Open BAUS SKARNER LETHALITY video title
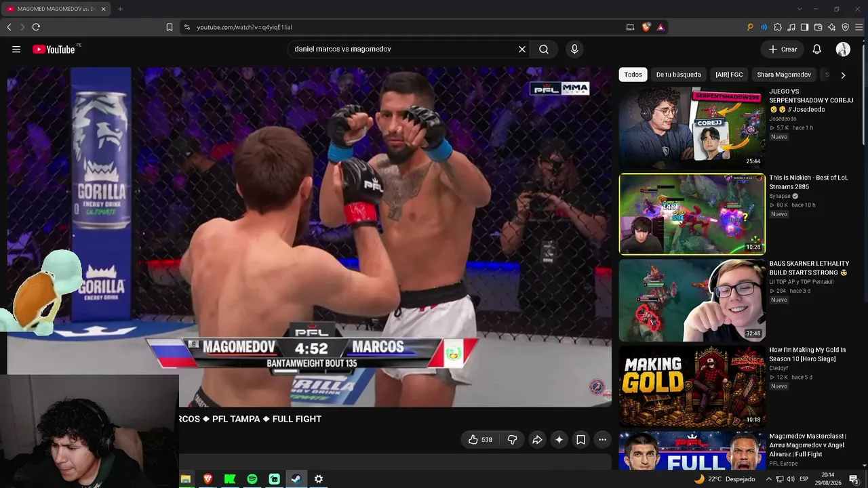Screen dimensions: 868x488 point(809,268)
